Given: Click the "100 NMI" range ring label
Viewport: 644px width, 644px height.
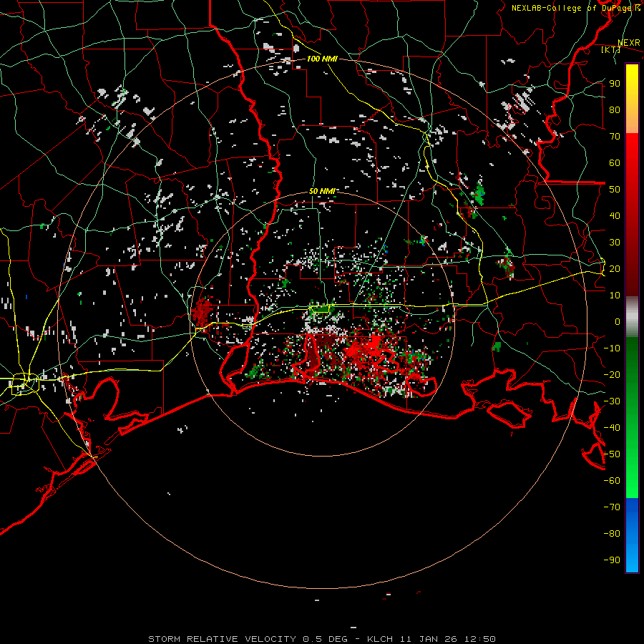Looking at the screenshot, I should click(322, 59).
